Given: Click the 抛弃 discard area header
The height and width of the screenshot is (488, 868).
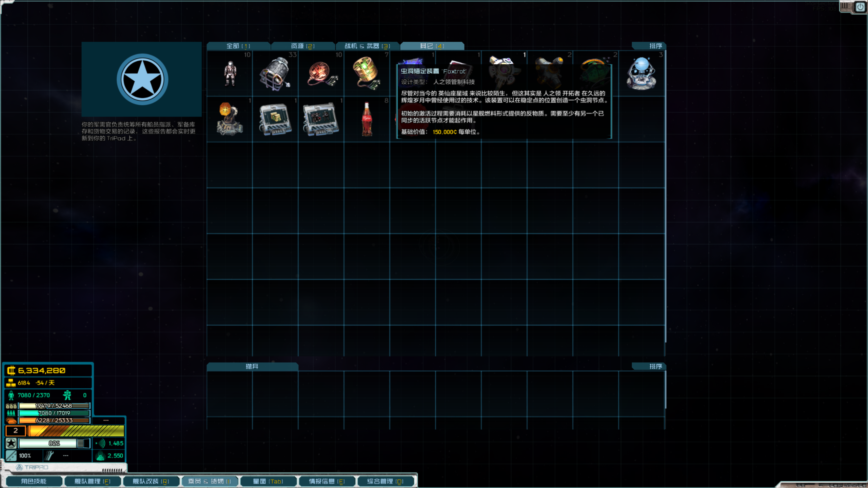Looking at the screenshot, I should (253, 366).
